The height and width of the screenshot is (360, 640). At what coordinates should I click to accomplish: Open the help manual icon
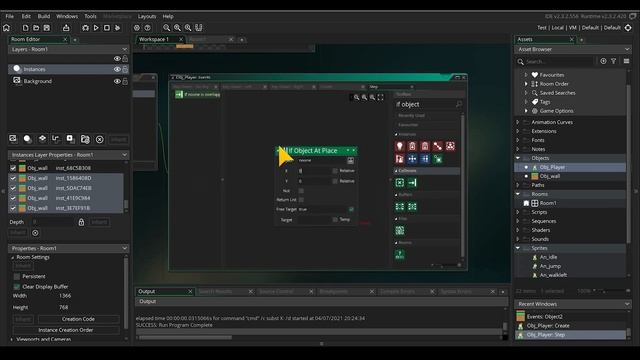(x=147, y=28)
